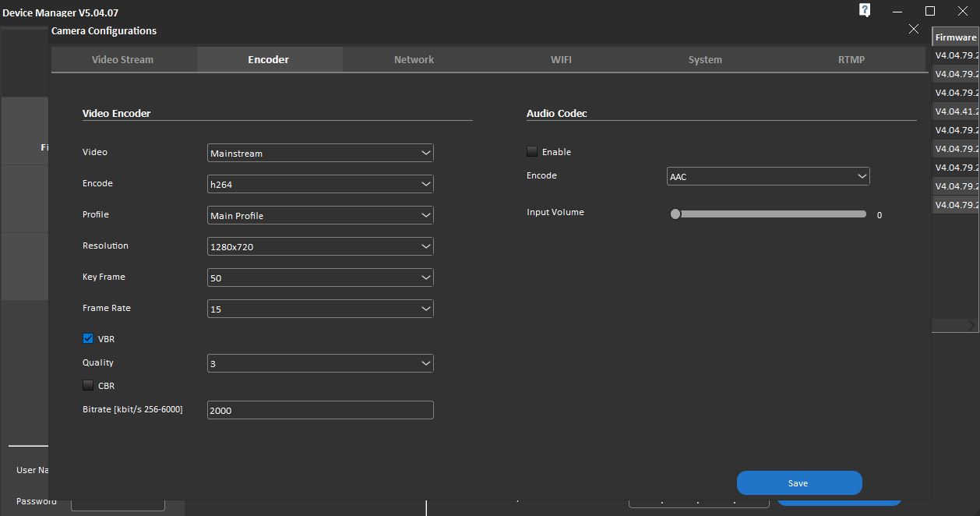Maximize the Device Manager window
This screenshot has width=980, height=516.
coord(930,11)
